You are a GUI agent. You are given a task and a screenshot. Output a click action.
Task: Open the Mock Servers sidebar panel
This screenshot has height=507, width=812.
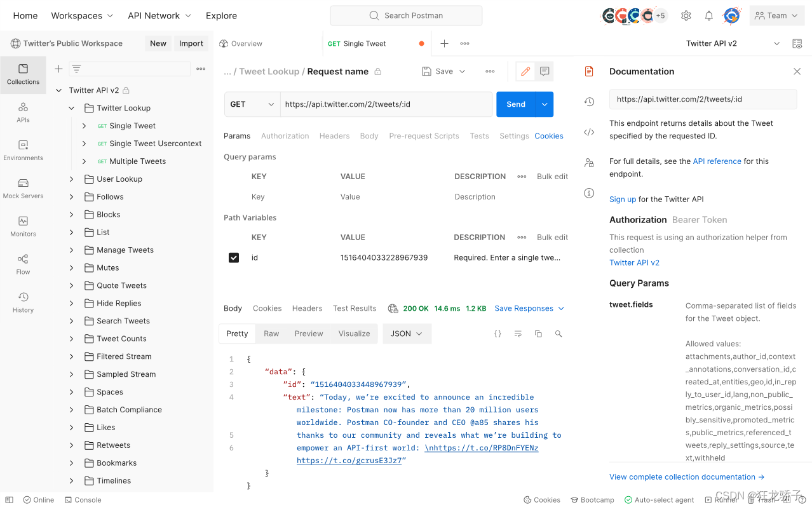coord(23,189)
